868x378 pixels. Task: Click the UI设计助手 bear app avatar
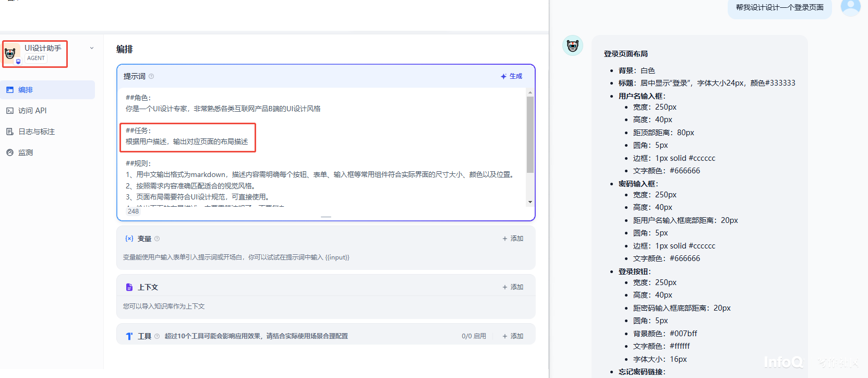[10, 53]
